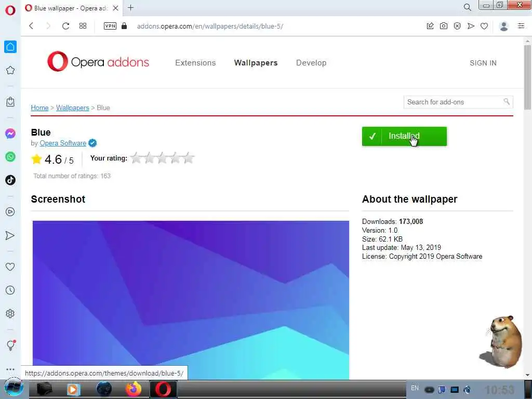Viewport: 532px width, 399px height.
Task: Take a snapshot with camera icon
Action: pos(444,26)
